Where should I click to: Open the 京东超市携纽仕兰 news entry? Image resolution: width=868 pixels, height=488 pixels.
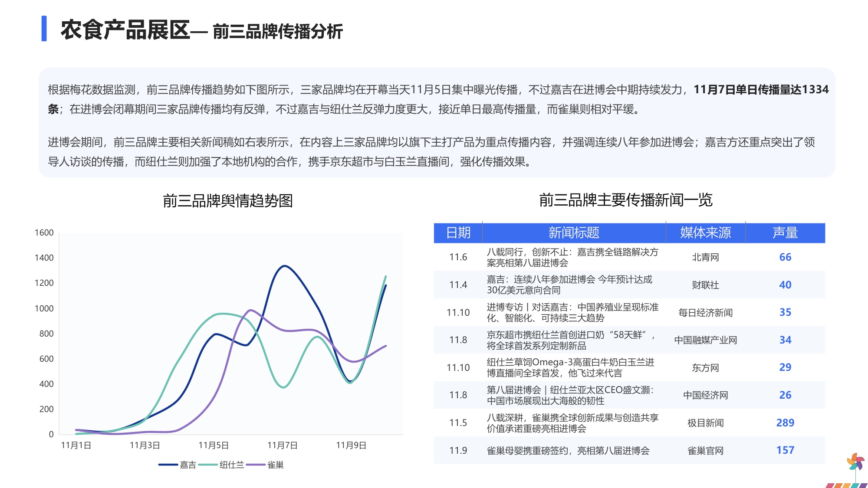[573, 340]
